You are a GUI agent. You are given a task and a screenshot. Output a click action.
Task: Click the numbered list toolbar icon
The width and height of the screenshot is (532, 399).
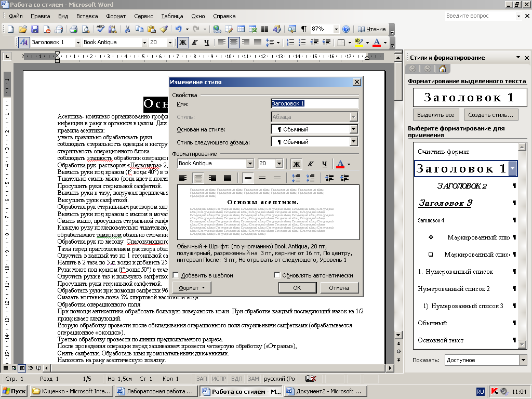[x=290, y=43]
